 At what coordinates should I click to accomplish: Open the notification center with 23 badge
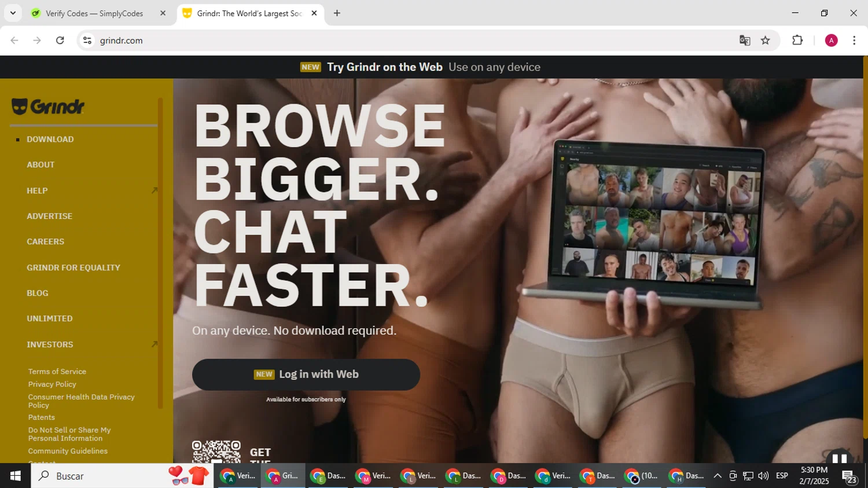pos(849,476)
